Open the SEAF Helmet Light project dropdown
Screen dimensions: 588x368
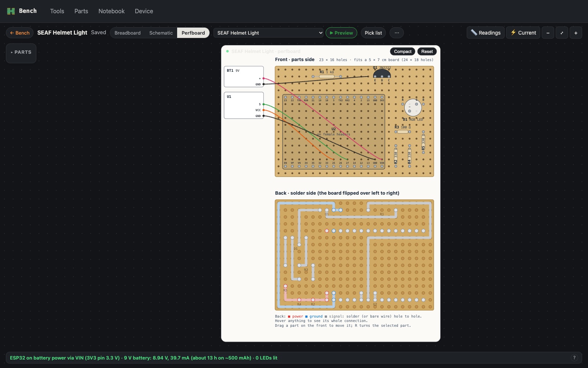tap(268, 33)
